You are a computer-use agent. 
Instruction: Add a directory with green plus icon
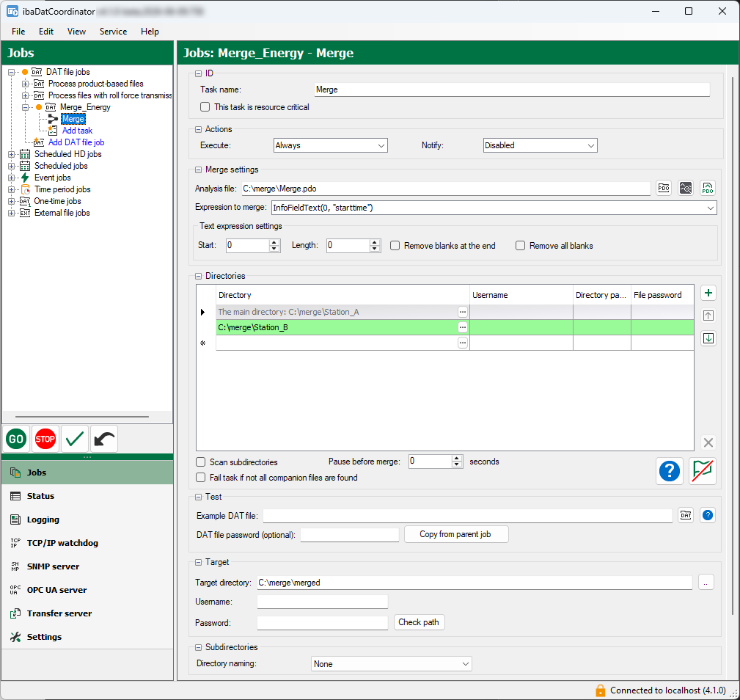point(708,293)
